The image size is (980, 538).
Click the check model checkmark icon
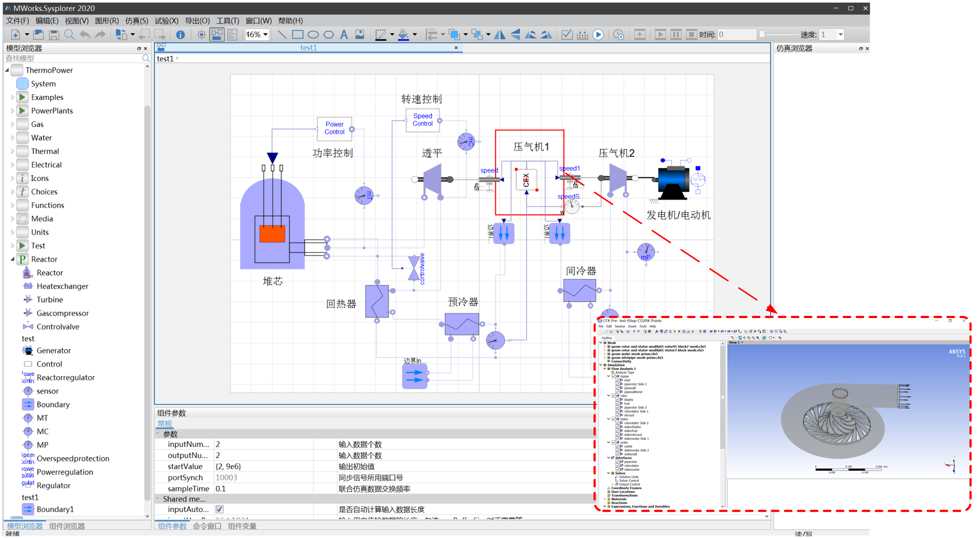[567, 35]
